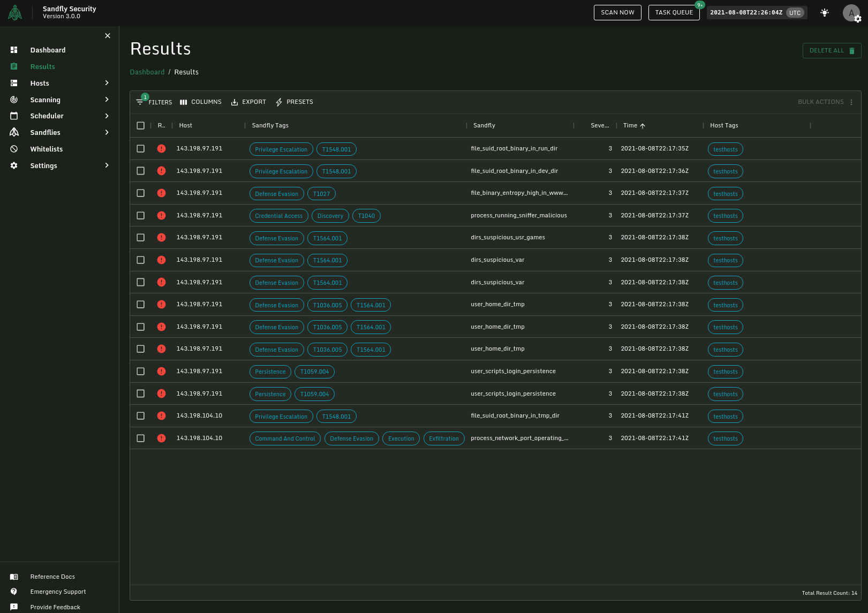Click testhosts tag in file_suid_root_binary_in_run_dir row
Screen dimensions: 868x613
point(725,150)
